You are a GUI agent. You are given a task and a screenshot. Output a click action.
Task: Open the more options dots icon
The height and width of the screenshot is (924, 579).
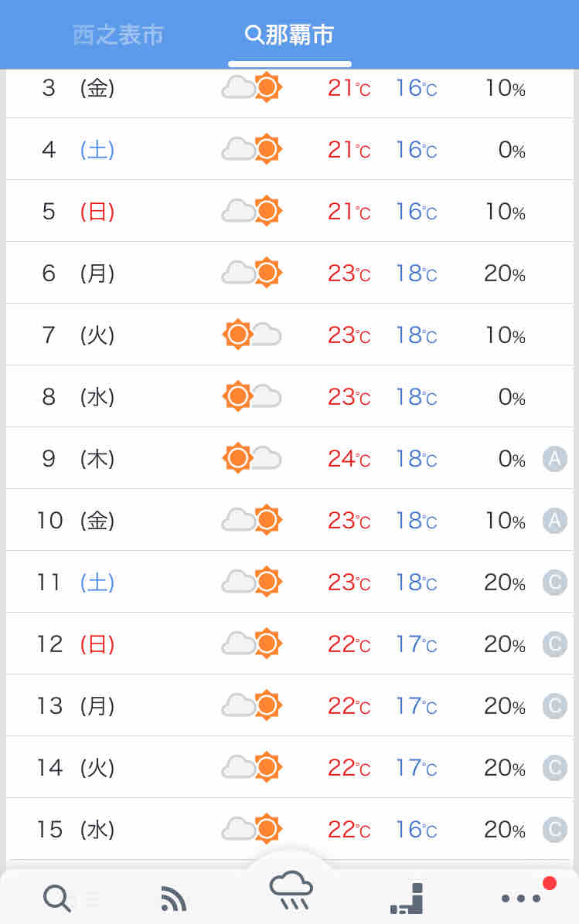[521, 898]
